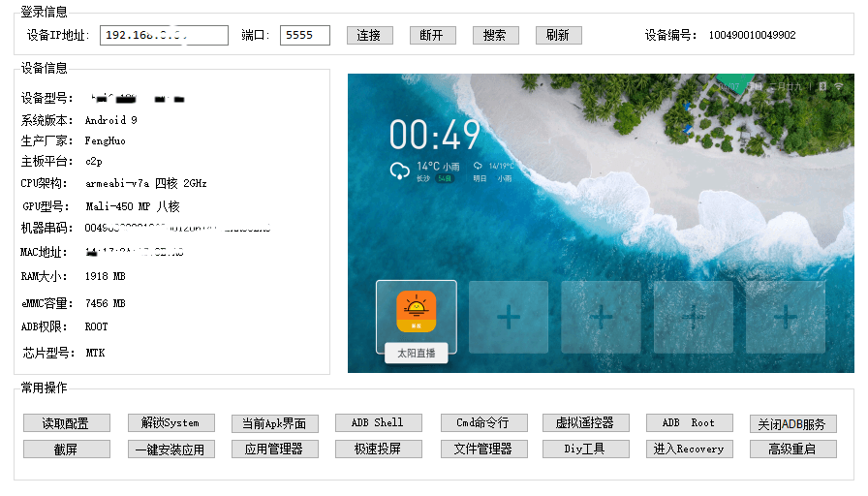868x496 pixels.
Task: Open ADB Shell
Action: click(378, 423)
